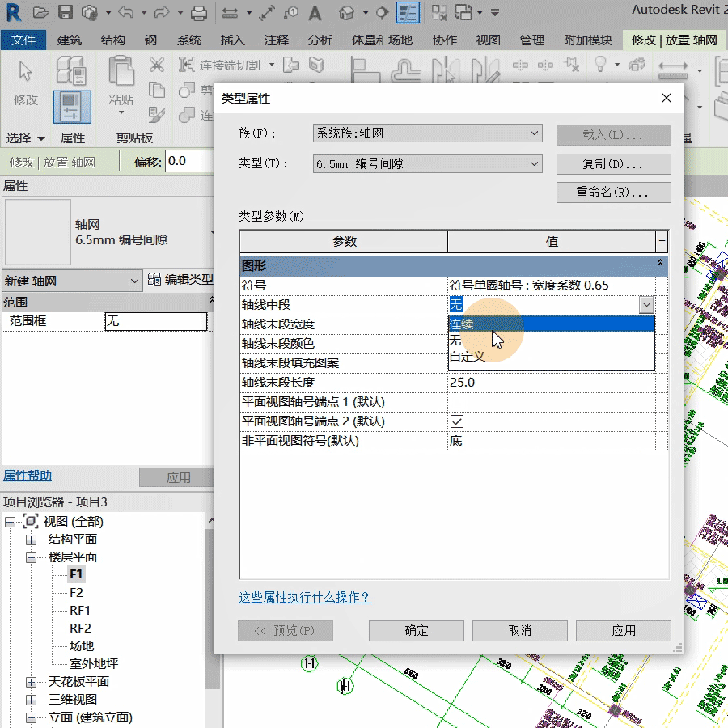Viewport: 728px width, 728px height.
Task: Disable 平面视图轴号端点 2 checkbox
Action: [x=457, y=421]
